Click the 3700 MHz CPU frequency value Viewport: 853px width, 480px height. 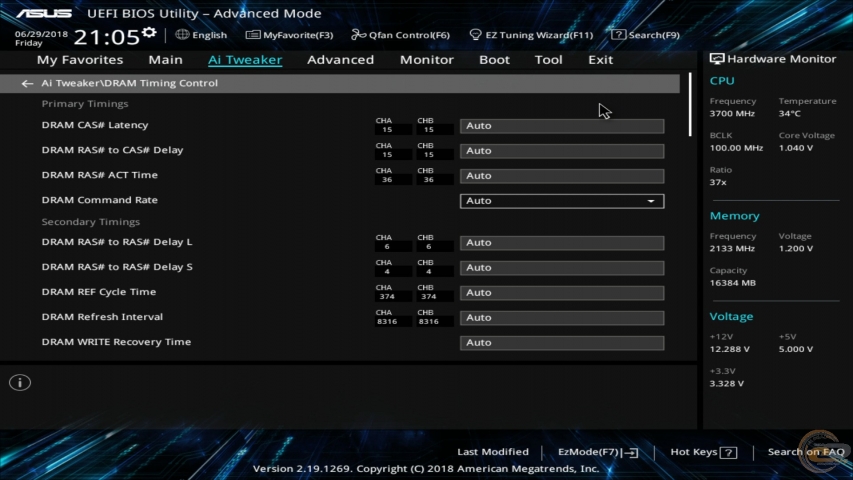pos(732,114)
